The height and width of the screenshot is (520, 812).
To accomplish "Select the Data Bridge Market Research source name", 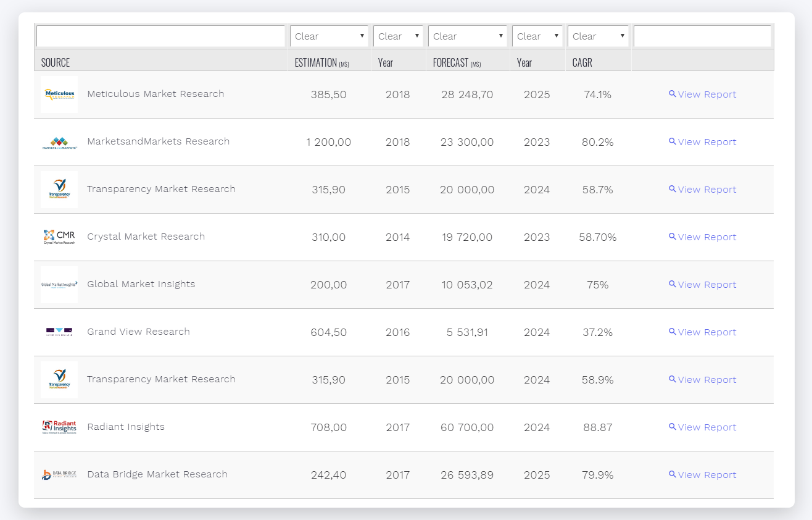I will (x=157, y=474).
